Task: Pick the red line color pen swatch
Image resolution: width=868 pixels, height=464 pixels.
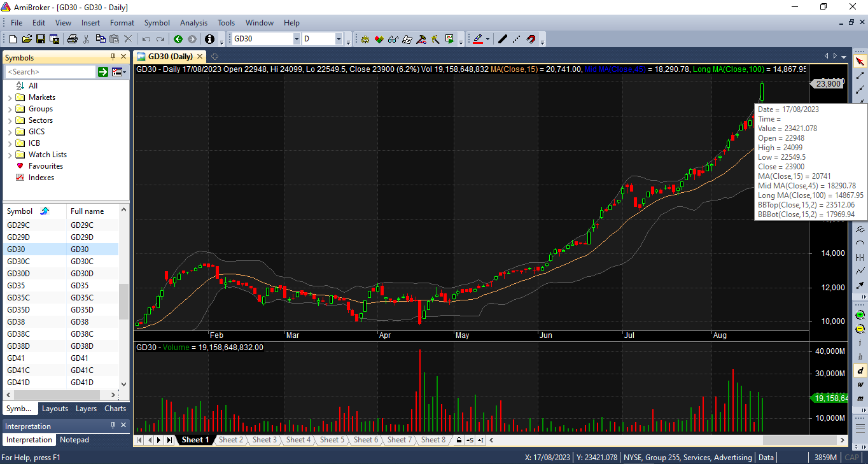Action: coord(478,39)
